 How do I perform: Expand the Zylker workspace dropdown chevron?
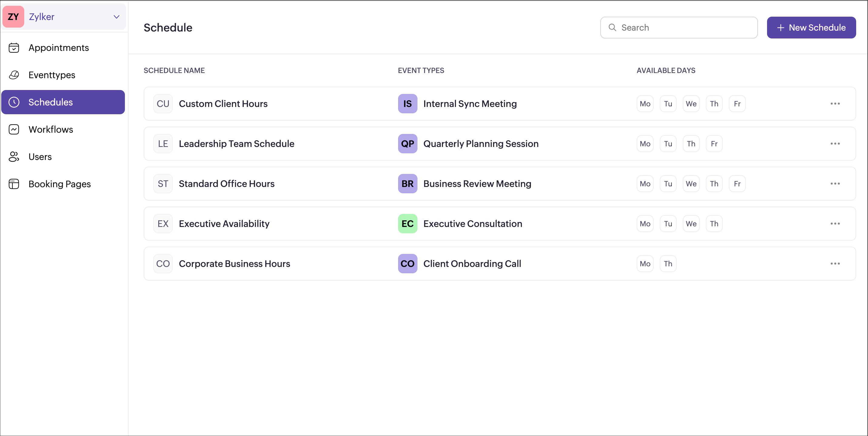pos(117,17)
